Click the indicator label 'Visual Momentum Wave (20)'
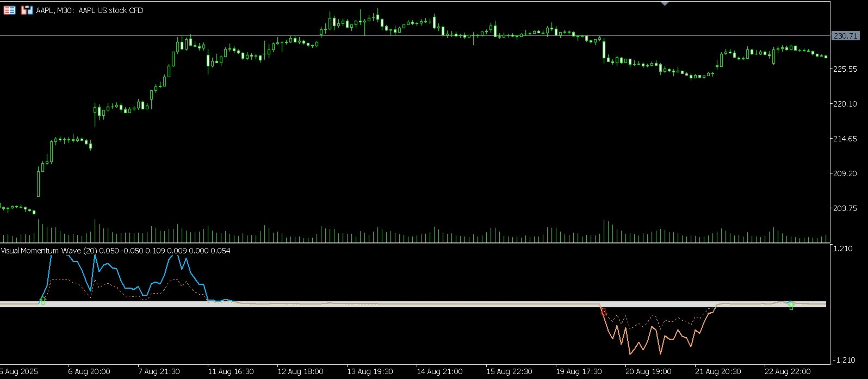Image resolution: width=868 pixels, height=379 pixels. (x=49, y=251)
